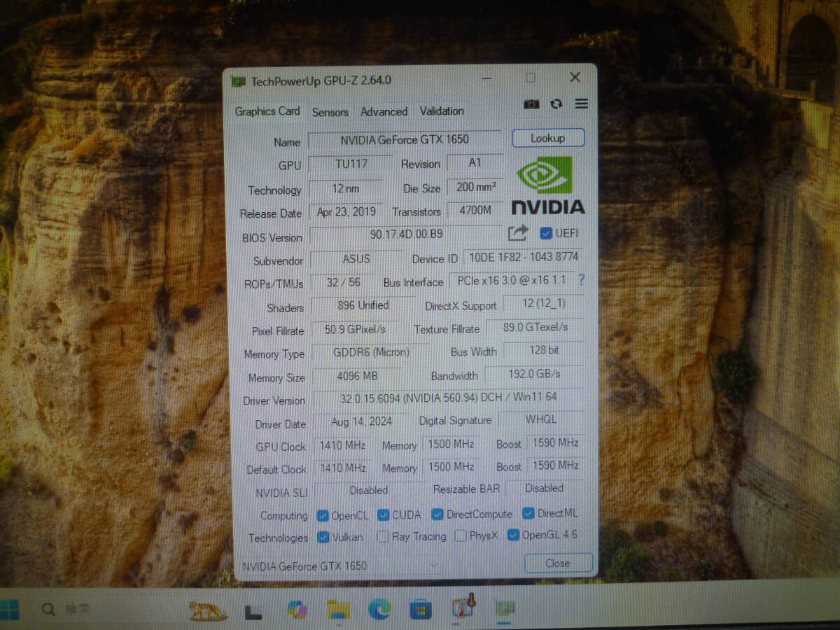Toggle the CUDA checkbox
The image size is (840, 630).
[x=383, y=515]
